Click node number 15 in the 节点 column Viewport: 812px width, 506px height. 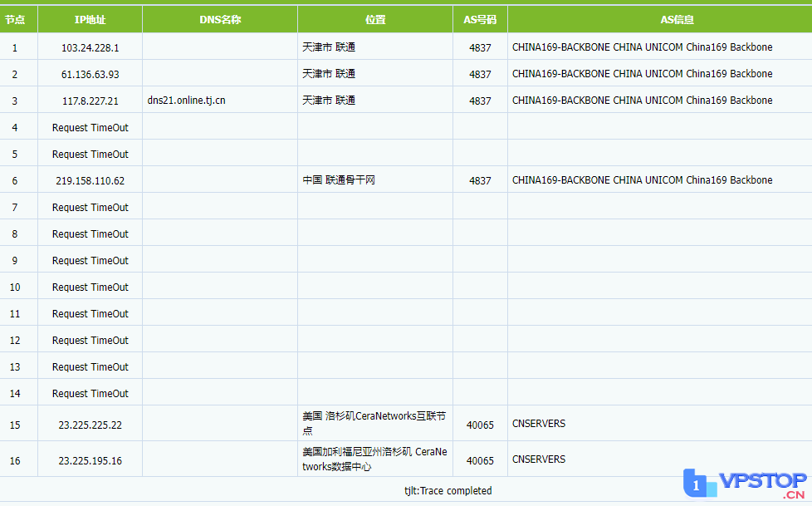click(x=14, y=425)
